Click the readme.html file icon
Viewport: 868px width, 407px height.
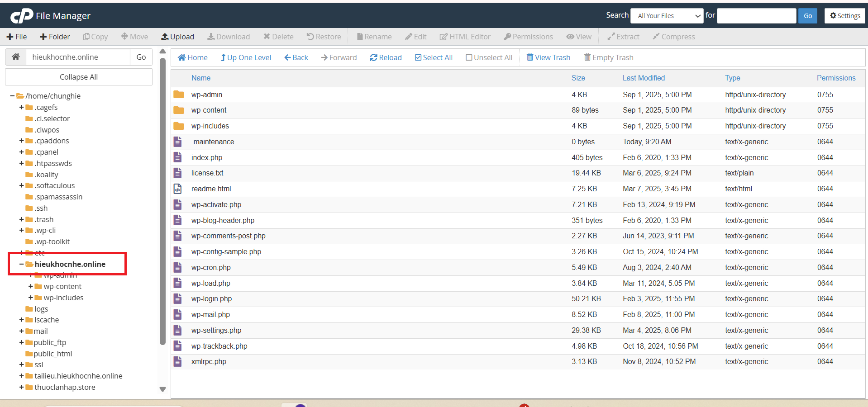178,189
